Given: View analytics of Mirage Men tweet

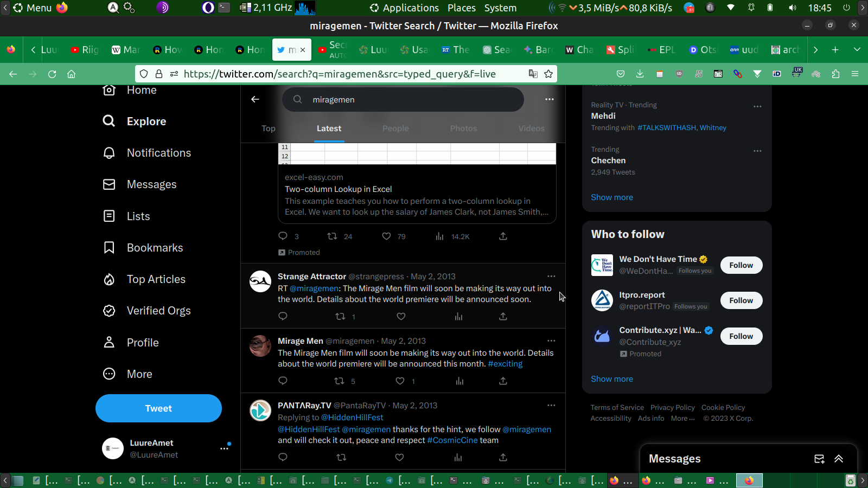Looking at the screenshot, I should (459, 381).
